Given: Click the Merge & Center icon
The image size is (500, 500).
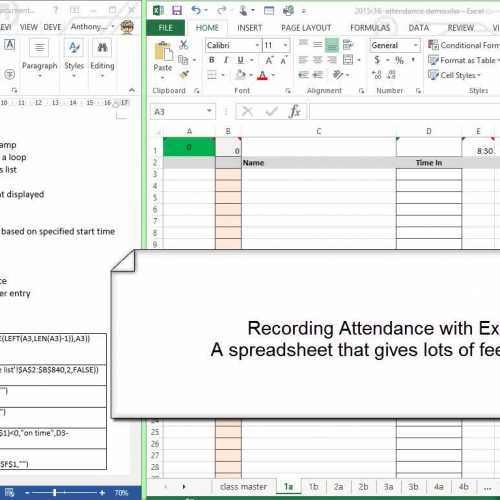Looking at the screenshot, I should [x=348, y=60].
